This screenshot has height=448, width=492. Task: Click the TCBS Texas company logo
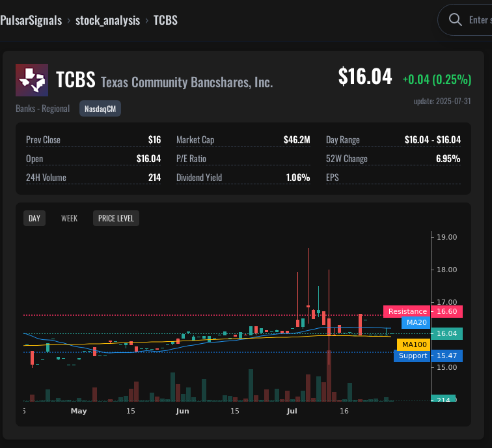[x=32, y=80]
